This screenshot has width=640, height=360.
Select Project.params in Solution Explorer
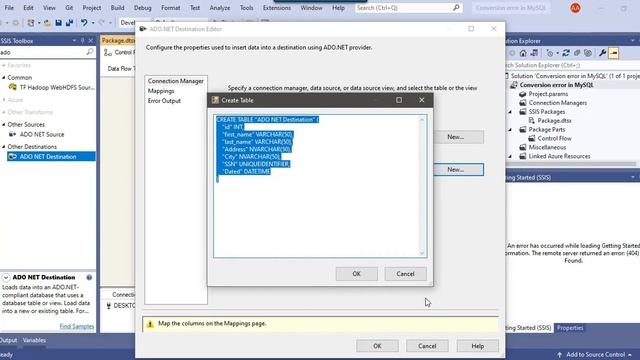(548, 94)
